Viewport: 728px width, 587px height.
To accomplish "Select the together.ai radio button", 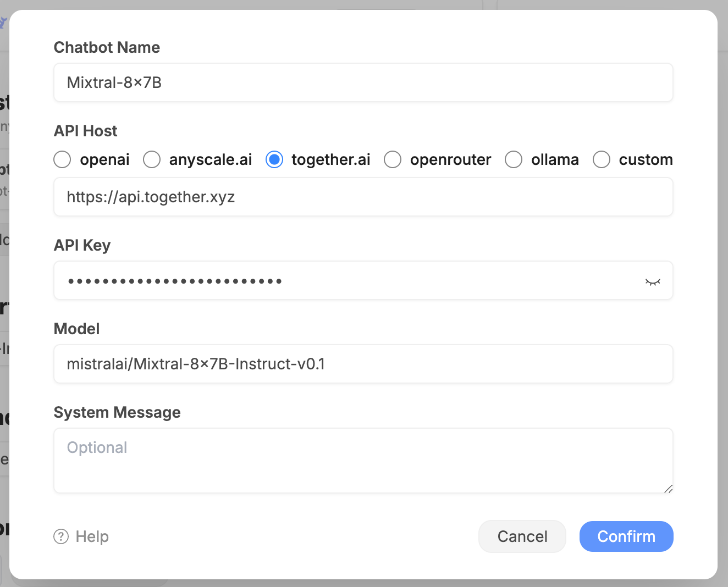I will coord(274,159).
